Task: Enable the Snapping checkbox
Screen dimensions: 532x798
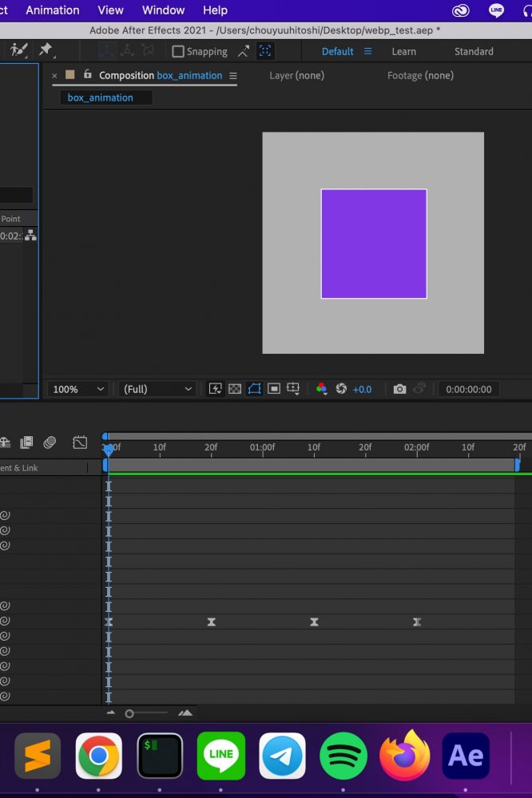Action: (178, 51)
